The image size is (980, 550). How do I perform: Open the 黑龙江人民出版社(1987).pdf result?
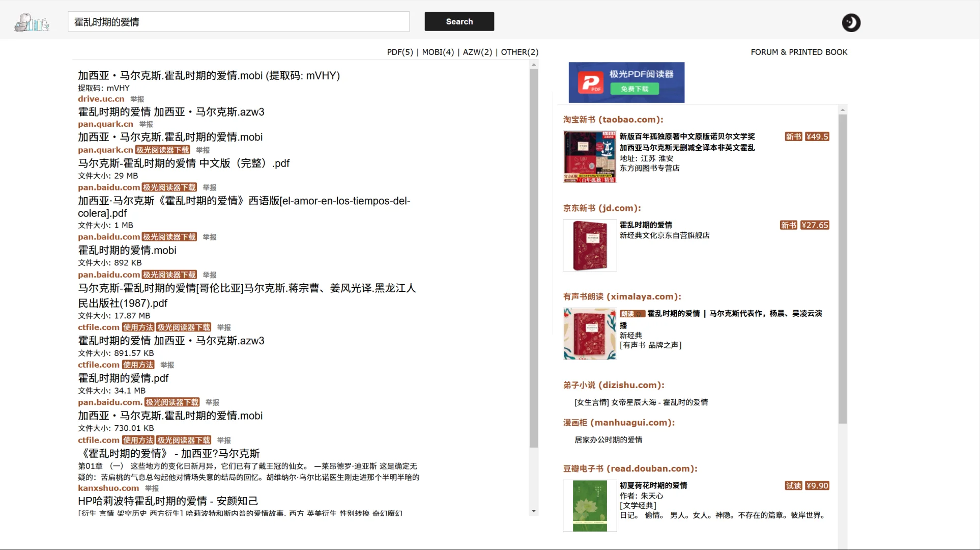click(x=247, y=295)
